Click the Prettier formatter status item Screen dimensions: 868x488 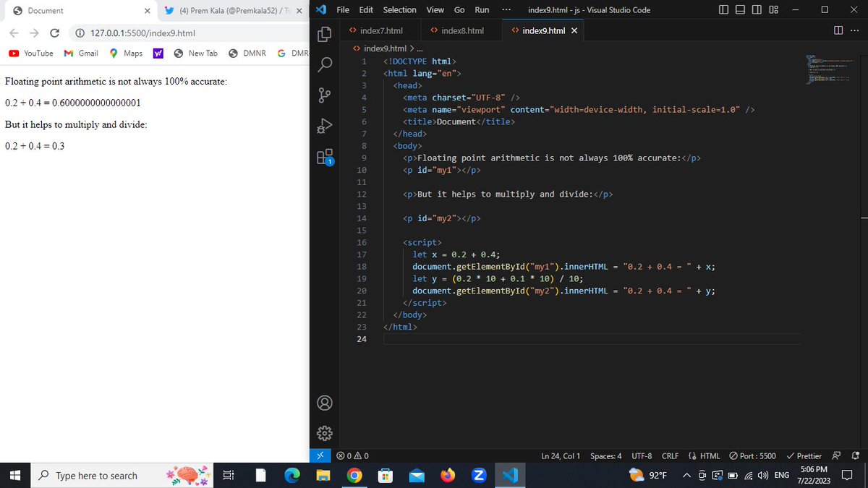point(804,455)
